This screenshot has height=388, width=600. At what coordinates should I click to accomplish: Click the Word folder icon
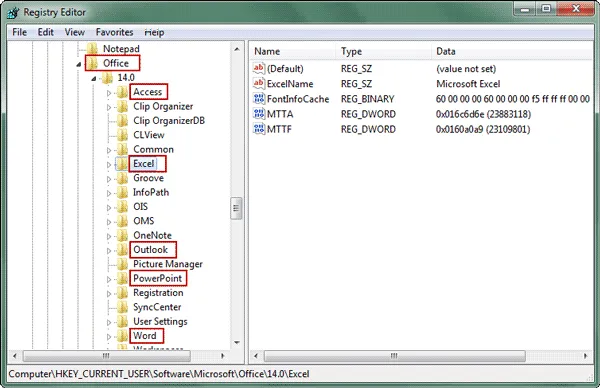122,336
